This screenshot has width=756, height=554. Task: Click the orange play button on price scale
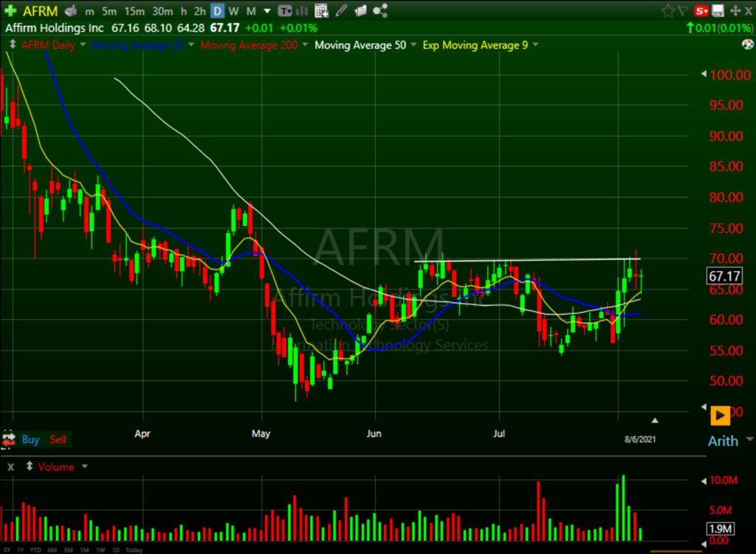click(721, 415)
